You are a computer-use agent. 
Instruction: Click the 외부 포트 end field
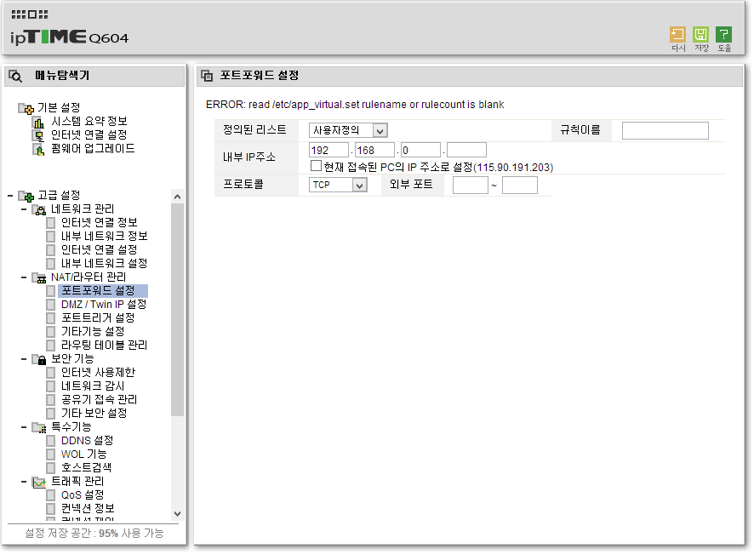pyautogui.click(x=520, y=186)
